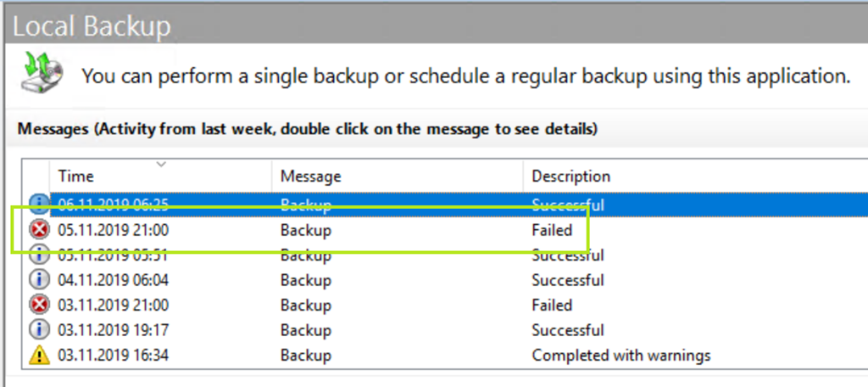Screen dimensions: 868x387
Task: Click info icon for 05.11.2019 05:51 backup
Action: pyautogui.click(x=39, y=255)
